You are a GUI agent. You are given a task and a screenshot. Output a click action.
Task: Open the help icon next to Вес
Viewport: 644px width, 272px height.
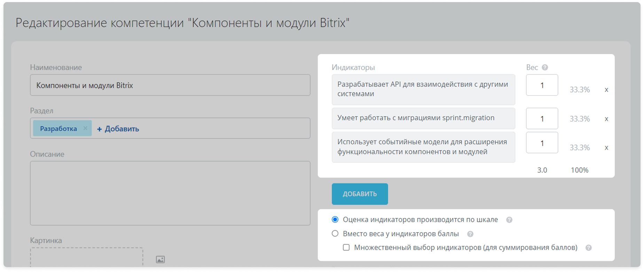545,68
